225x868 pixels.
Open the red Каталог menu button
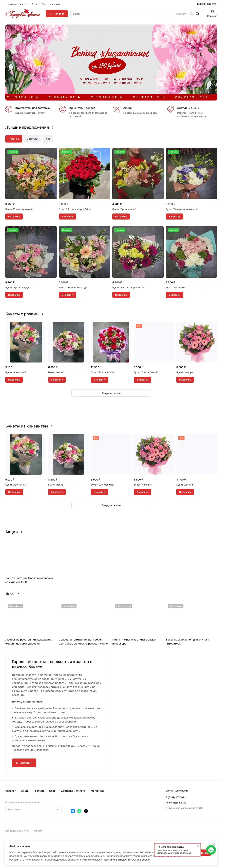point(57,14)
